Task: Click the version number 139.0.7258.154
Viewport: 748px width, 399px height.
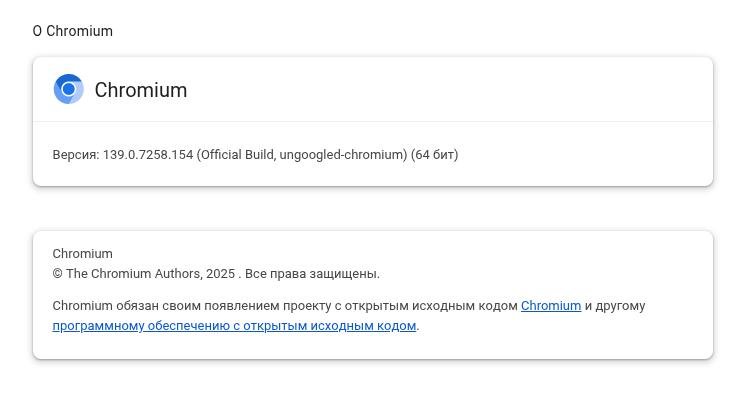Action: click(x=148, y=155)
